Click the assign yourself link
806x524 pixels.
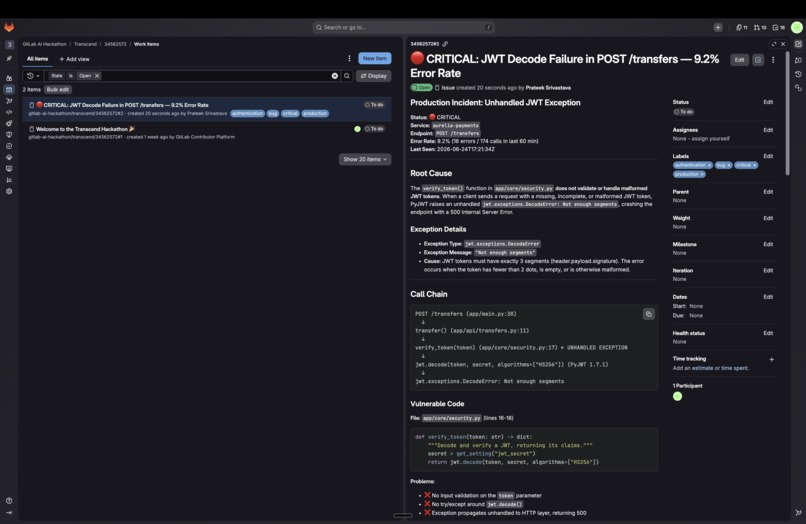(711, 139)
